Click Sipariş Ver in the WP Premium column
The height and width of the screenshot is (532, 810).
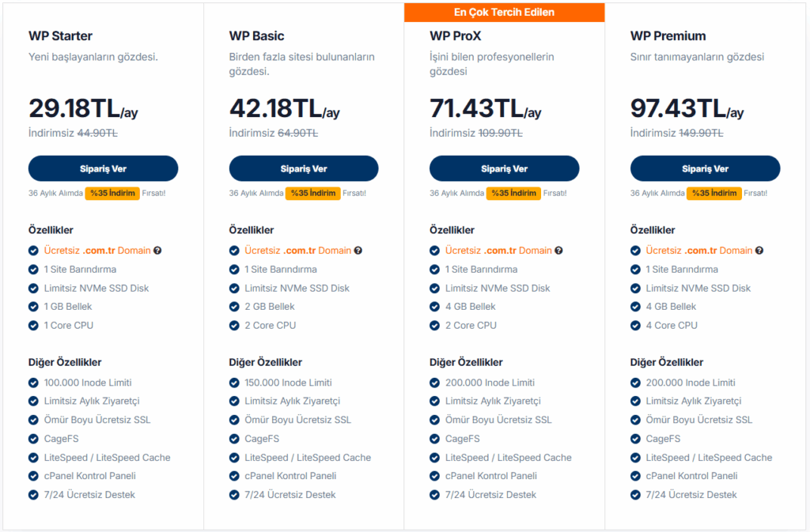[x=706, y=168]
